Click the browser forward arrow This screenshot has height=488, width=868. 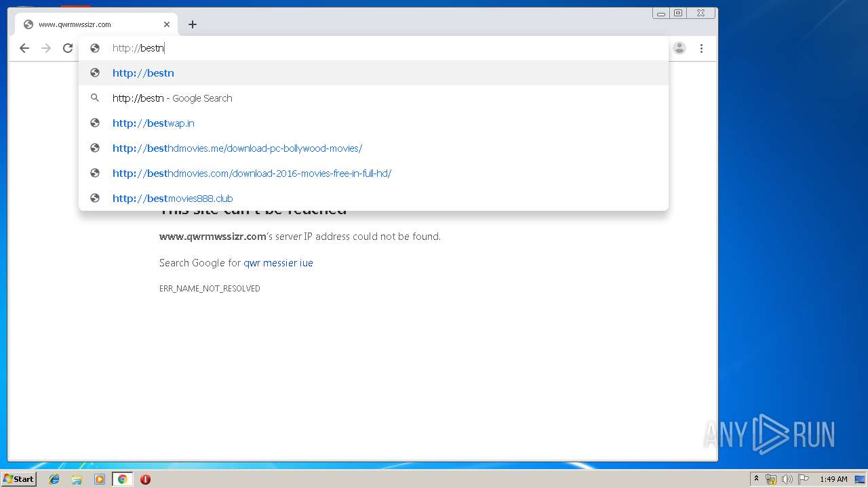46,48
